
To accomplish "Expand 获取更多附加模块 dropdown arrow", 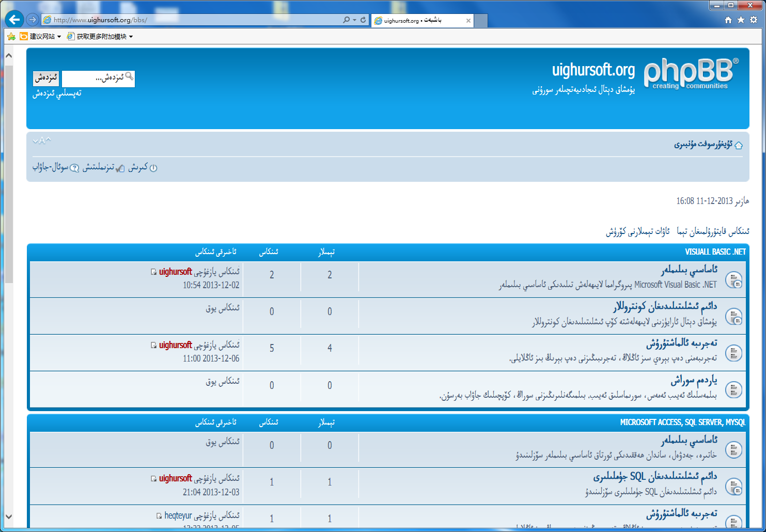I will point(131,37).
